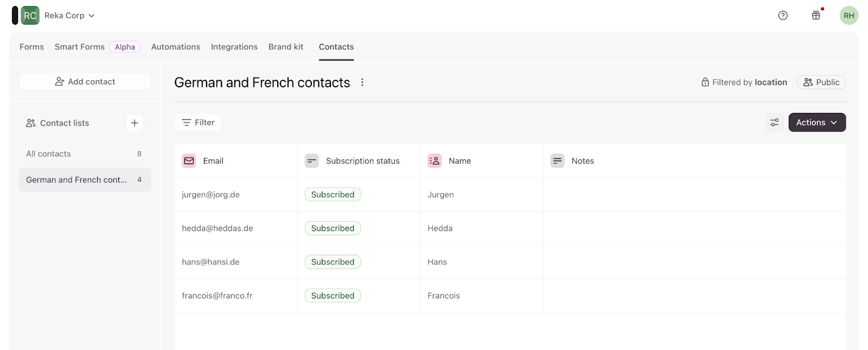Open the three-dot menu beside list title

click(362, 82)
